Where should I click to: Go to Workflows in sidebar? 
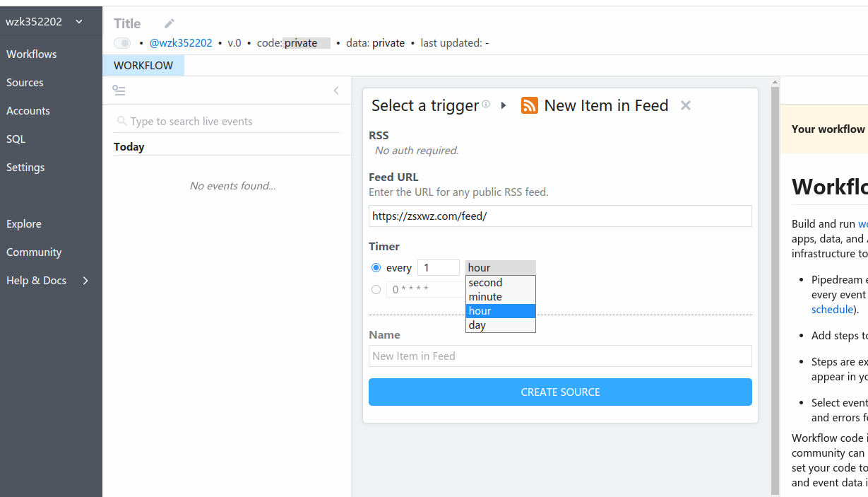point(32,54)
